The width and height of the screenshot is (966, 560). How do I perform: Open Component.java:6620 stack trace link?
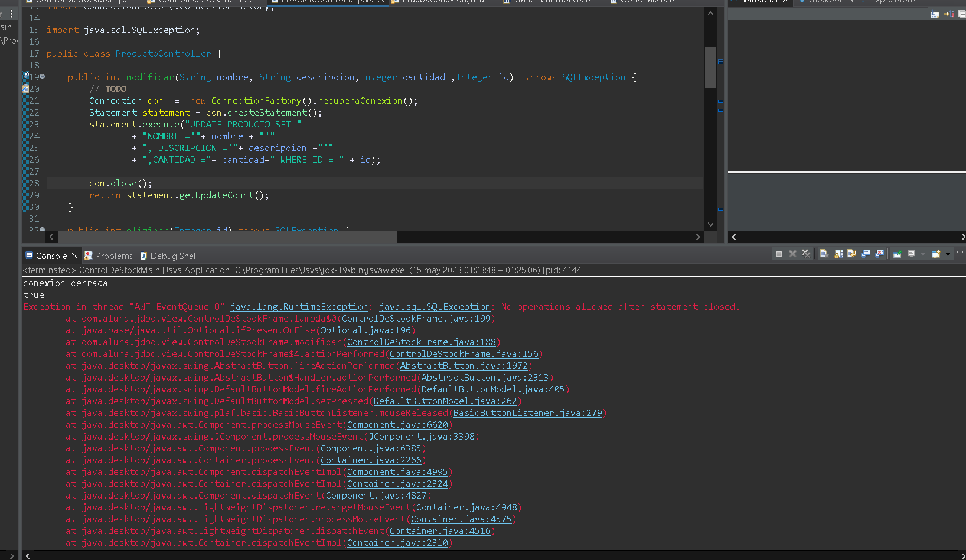[x=397, y=425]
